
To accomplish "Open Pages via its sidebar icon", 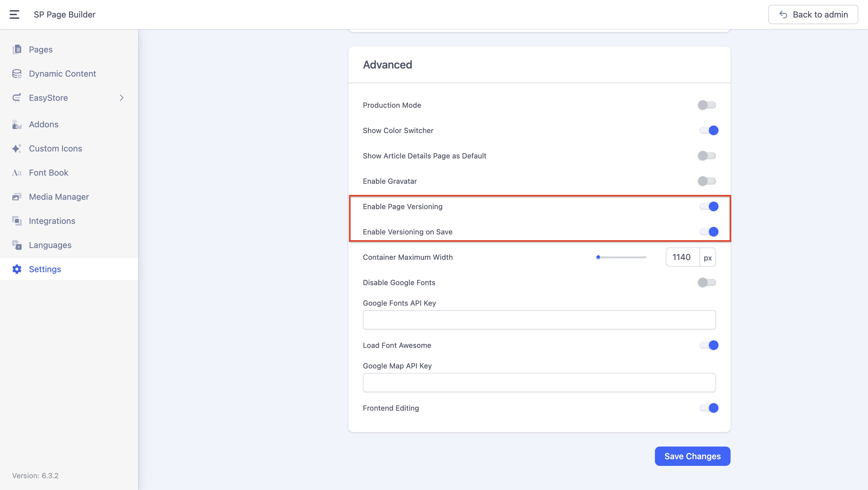I will tap(17, 49).
